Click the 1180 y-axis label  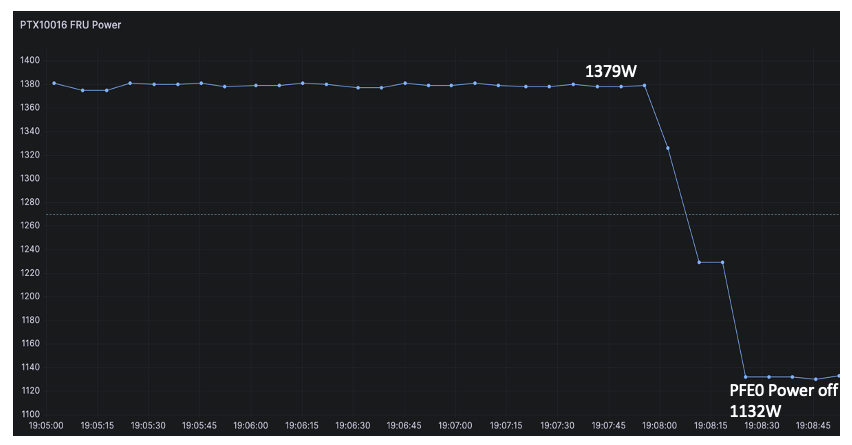tap(30, 320)
